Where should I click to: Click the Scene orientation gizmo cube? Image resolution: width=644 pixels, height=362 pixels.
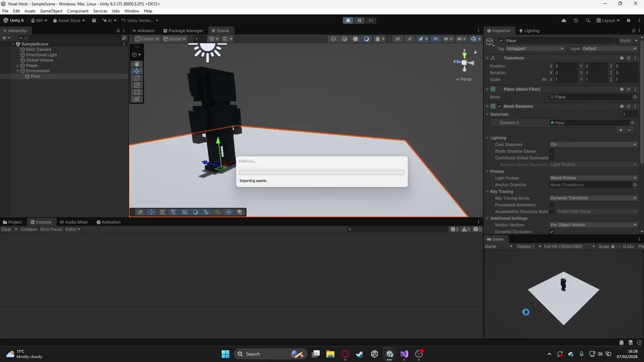464,62
